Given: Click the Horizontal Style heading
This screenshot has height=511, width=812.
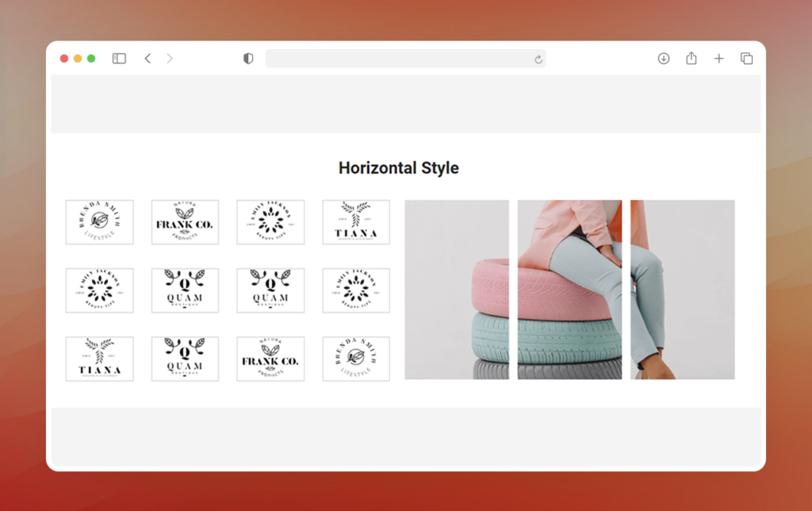Looking at the screenshot, I should click(399, 168).
